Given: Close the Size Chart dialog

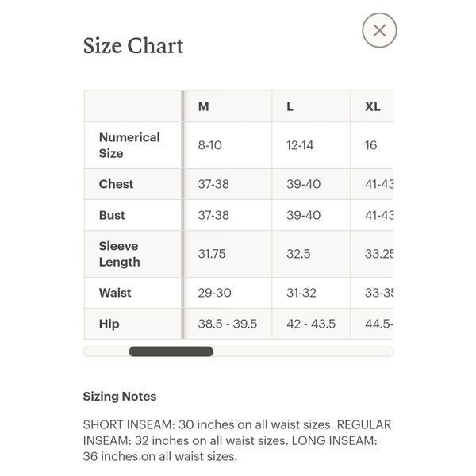Looking at the screenshot, I should pyautogui.click(x=379, y=30).
